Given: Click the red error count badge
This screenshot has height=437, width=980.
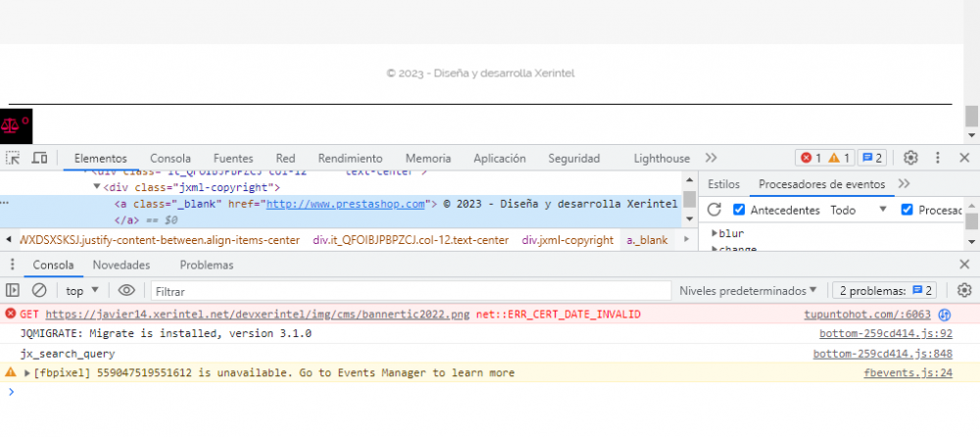Looking at the screenshot, I should pos(811,158).
